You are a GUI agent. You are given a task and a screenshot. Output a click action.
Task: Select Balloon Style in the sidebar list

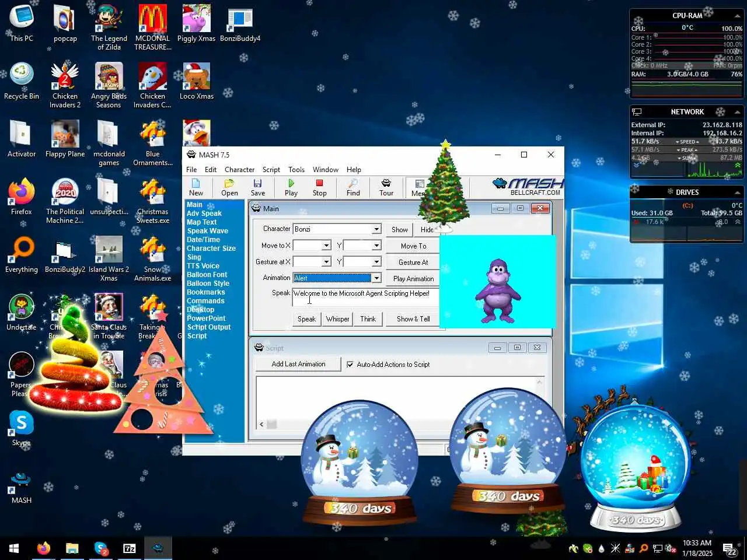[208, 283]
